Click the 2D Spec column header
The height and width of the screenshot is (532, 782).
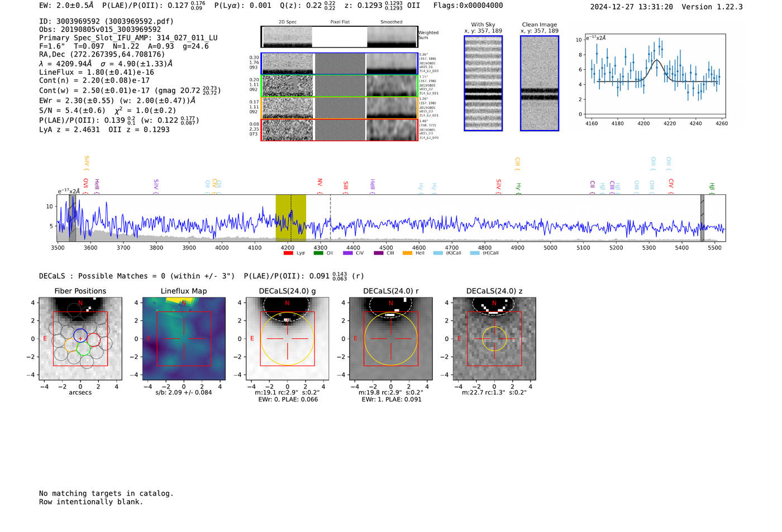pos(288,22)
